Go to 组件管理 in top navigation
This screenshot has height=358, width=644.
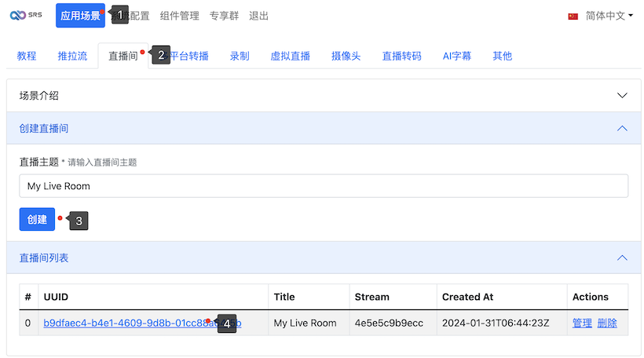click(x=179, y=16)
